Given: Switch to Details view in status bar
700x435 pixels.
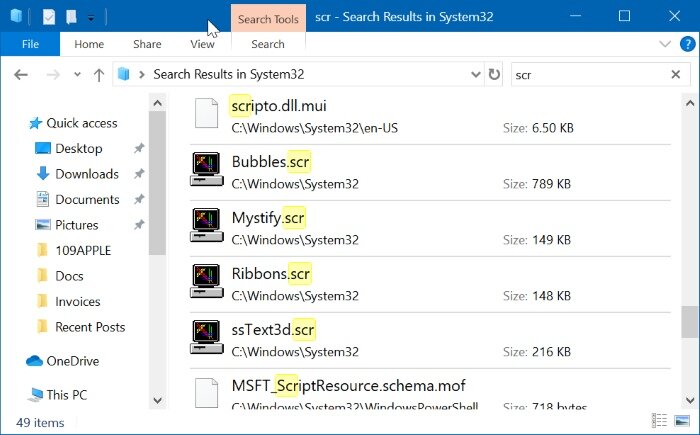Looking at the screenshot, I should click(x=659, y=421).
